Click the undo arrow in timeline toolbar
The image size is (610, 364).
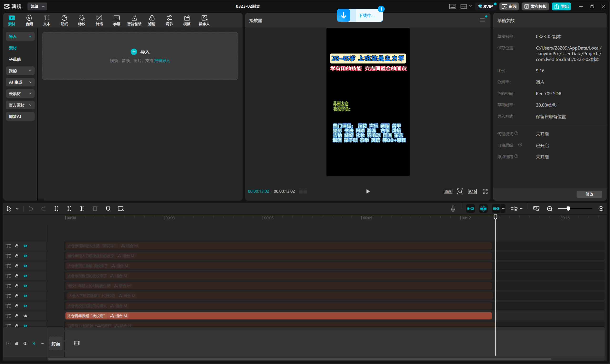pyautogui.click(x=31, y=208)
